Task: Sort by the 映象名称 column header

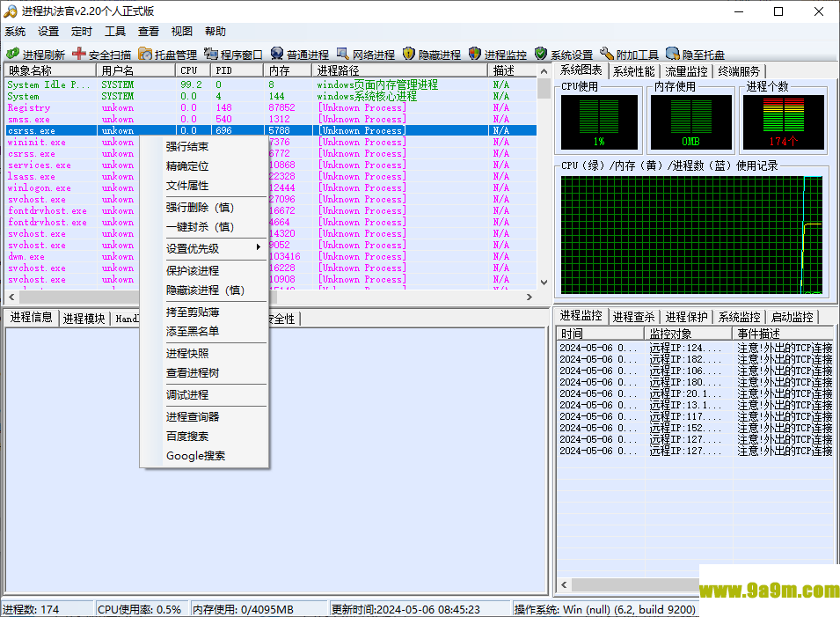Action: (50, 70)
